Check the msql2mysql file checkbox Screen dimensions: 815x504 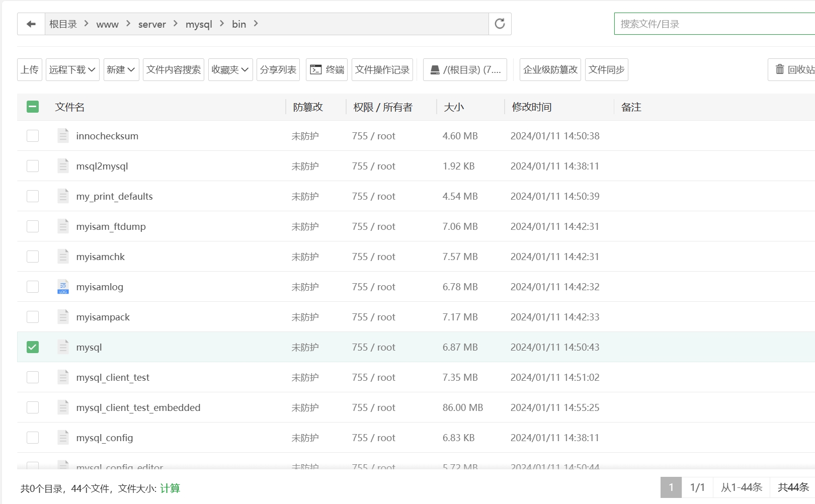pyautogui.click(x=33, y=166)
